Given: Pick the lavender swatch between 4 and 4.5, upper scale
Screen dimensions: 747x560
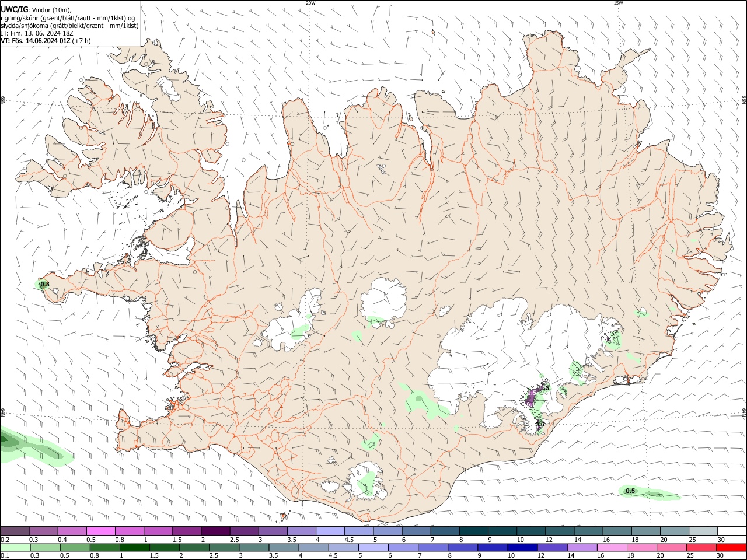Looking at the screenshot, I should point(329,531).
